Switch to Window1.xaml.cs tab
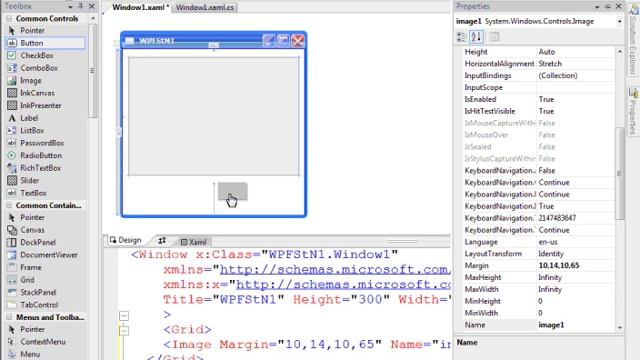Image resolution: width=640 pixels, height=360 pixels. 205,7
